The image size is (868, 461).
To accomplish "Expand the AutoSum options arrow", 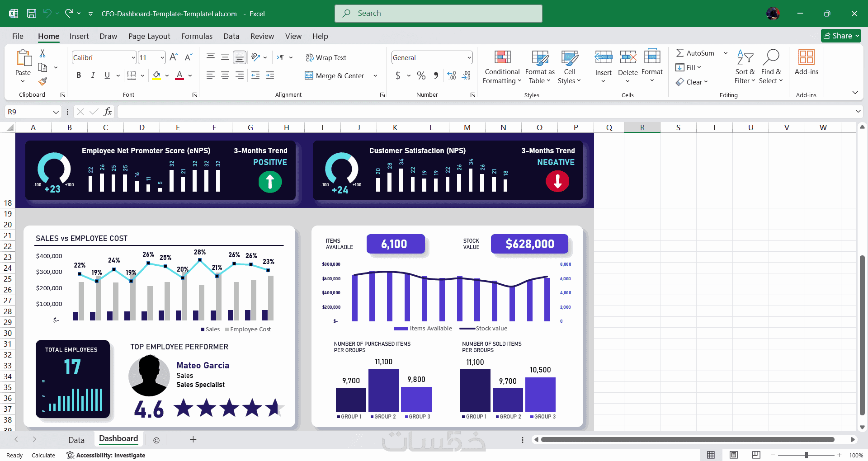I will pos(726,53).
